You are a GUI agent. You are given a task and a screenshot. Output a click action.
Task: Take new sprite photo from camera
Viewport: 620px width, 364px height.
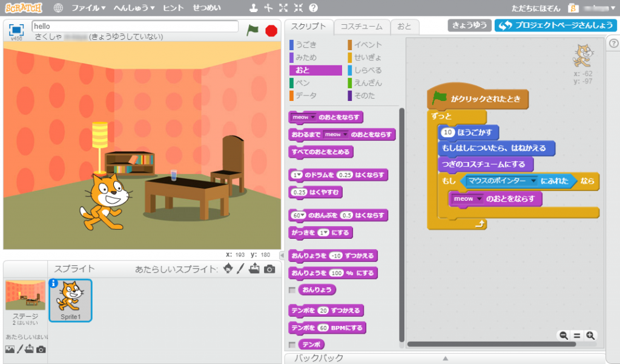(269, 269)
